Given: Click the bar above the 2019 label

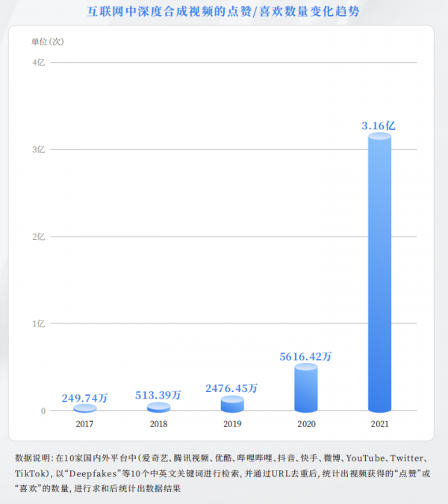Looking at the screenshot, I should coord(232,404).
